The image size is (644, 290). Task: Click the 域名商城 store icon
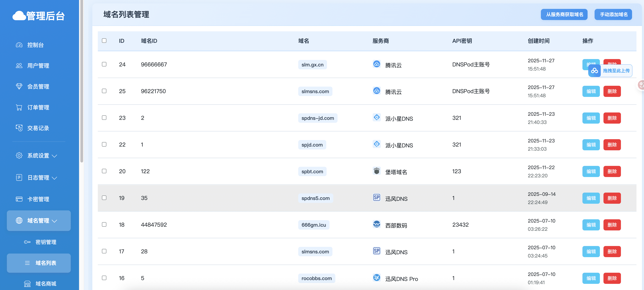coord(27,284)
